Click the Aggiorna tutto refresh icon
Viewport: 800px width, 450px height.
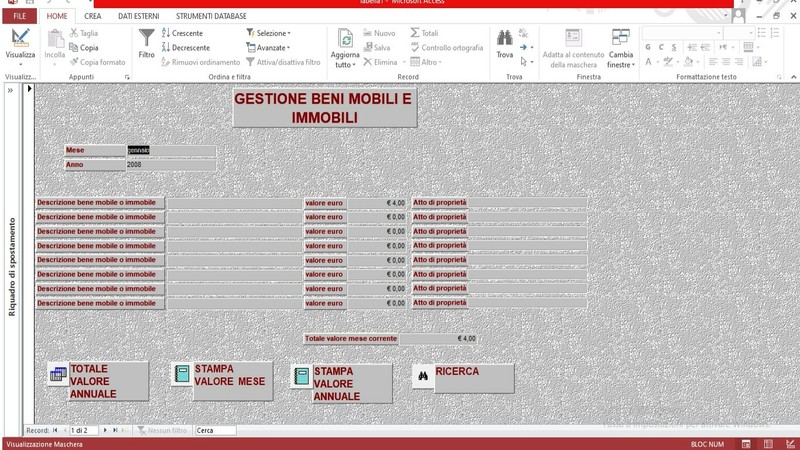(x=345, y=39)
